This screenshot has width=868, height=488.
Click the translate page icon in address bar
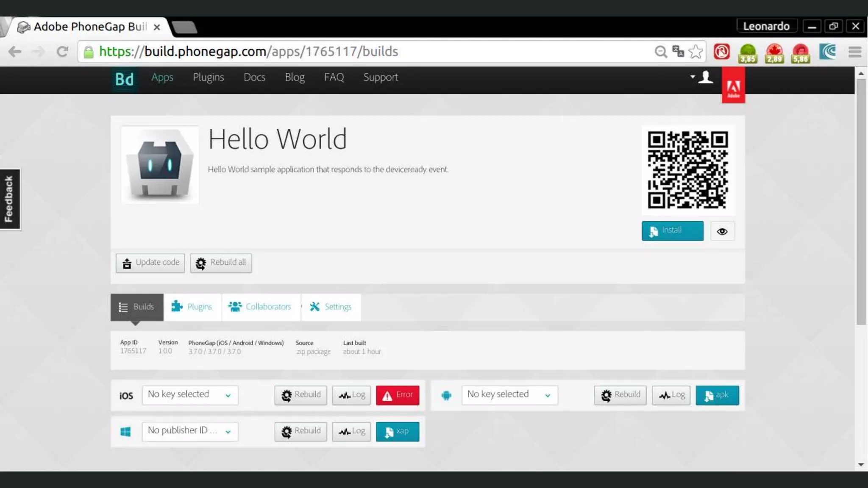678,52
